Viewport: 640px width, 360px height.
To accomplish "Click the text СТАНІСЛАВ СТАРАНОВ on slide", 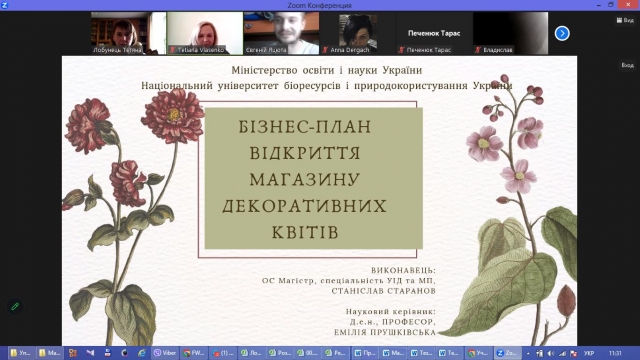I will point(384,291).
